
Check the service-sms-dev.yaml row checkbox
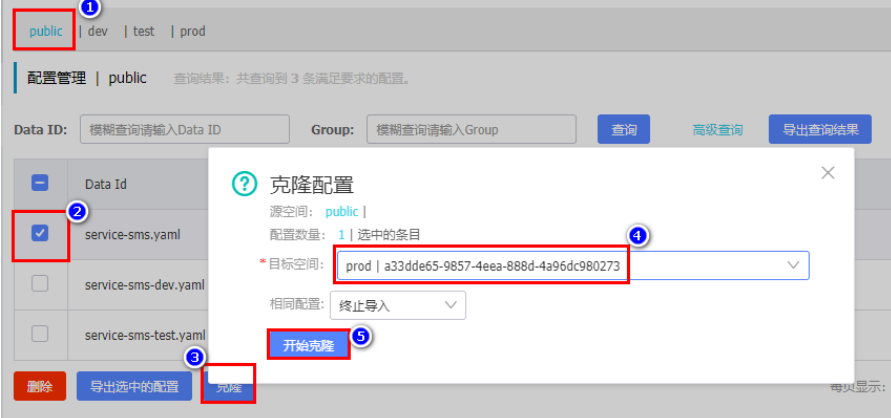tap(39, 283)
